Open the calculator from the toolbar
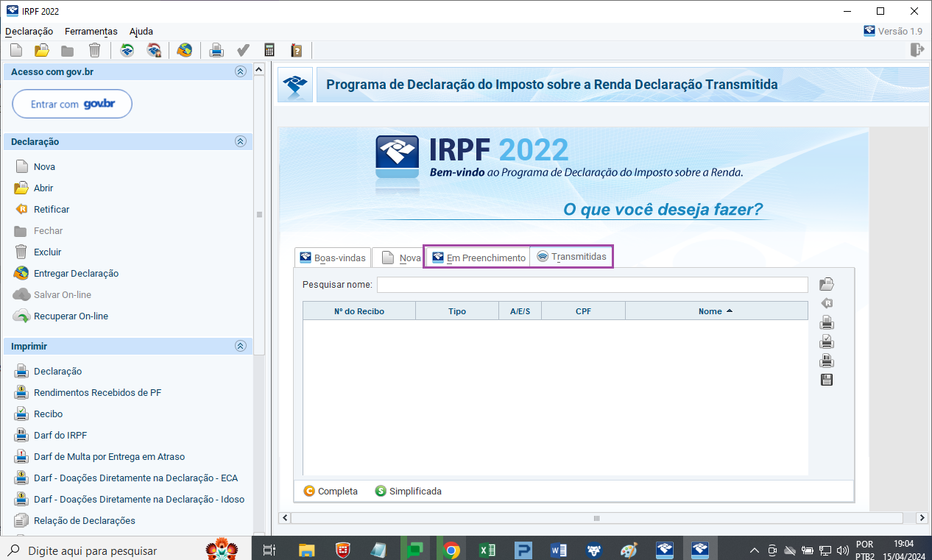Viewport: 932px width, 560px height. [269, 50]
